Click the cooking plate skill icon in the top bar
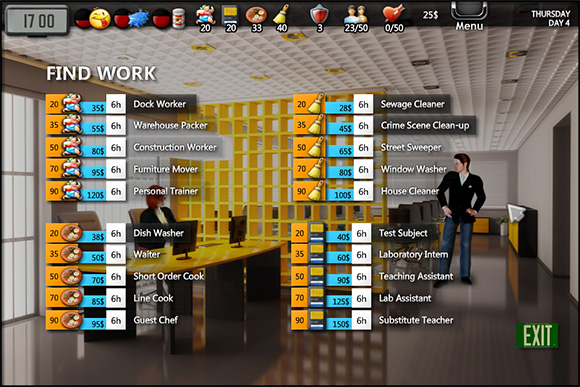Screen dimensions: 580x387 [256, 17]
